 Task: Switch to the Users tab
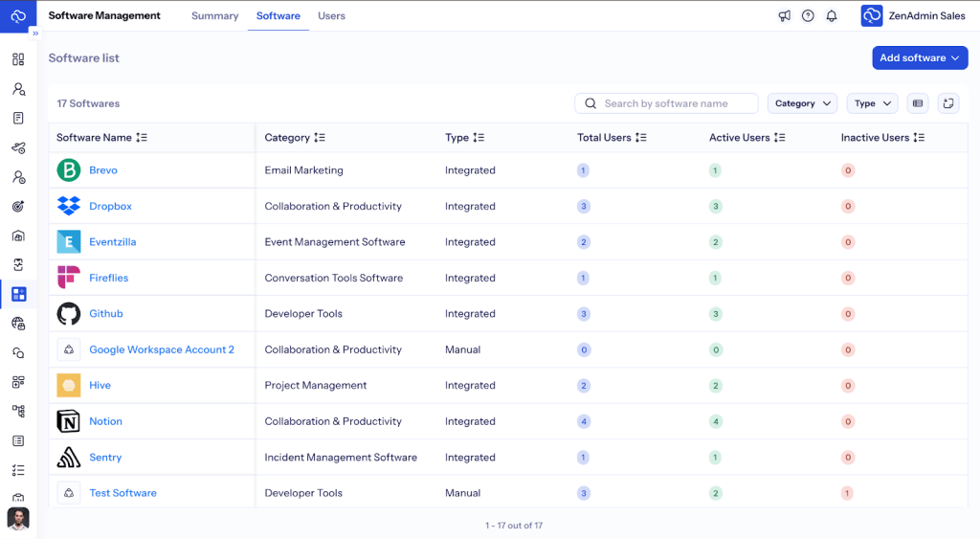click(x=331, y=16)
